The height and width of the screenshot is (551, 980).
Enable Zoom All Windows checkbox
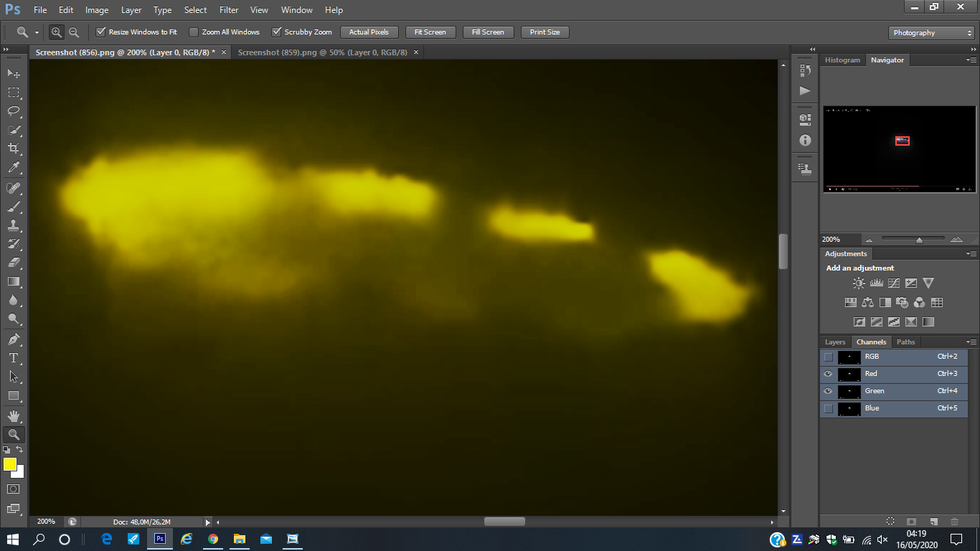(194, 32)
